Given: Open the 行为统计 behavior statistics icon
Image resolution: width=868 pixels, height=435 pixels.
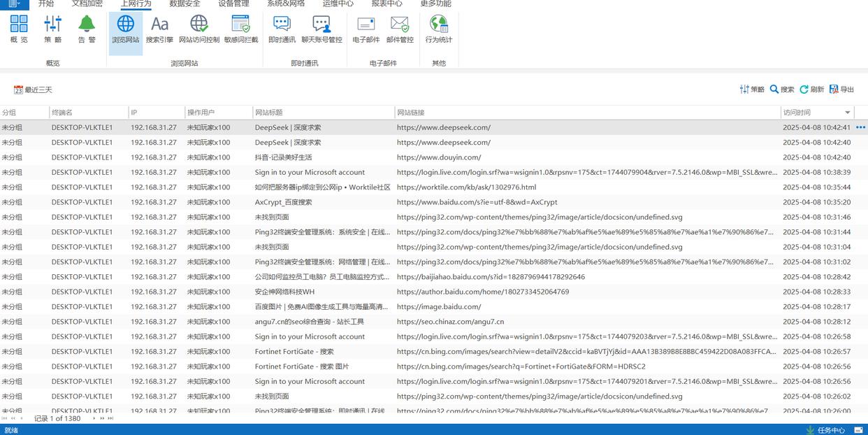Looking at the screenshot, I should (439, 29).
